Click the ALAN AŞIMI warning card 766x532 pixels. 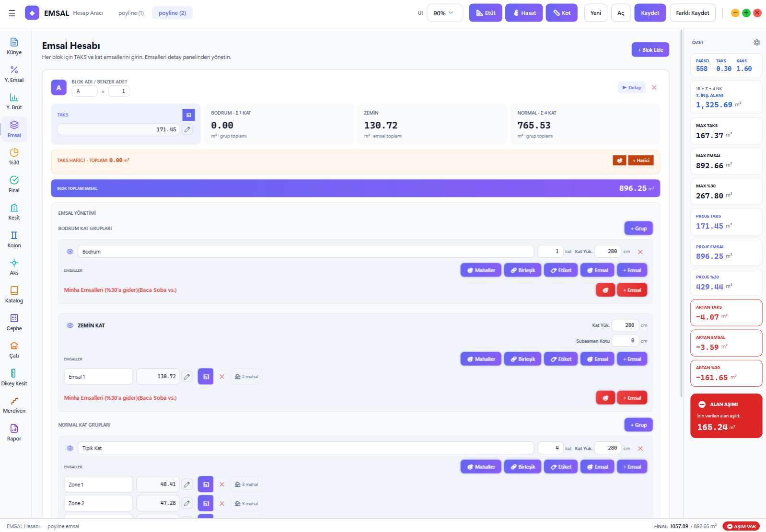(726, 416)
